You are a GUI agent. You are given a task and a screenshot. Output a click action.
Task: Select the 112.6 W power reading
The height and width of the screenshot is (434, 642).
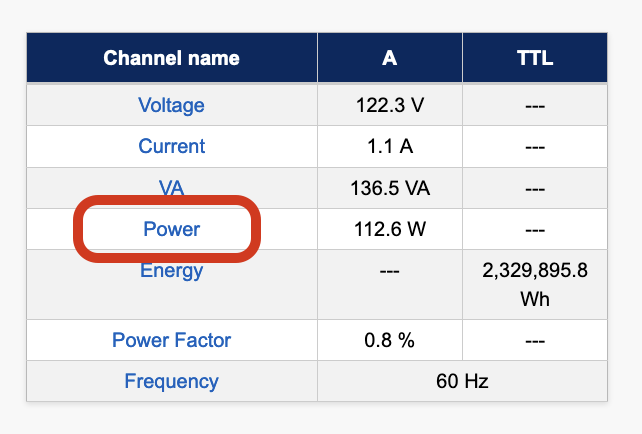390,229
